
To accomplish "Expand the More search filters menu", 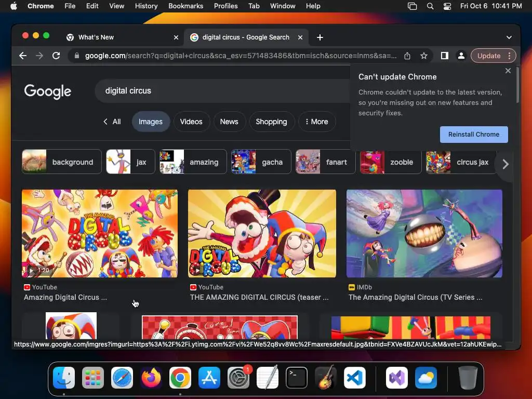I will (x=317, y=122).
